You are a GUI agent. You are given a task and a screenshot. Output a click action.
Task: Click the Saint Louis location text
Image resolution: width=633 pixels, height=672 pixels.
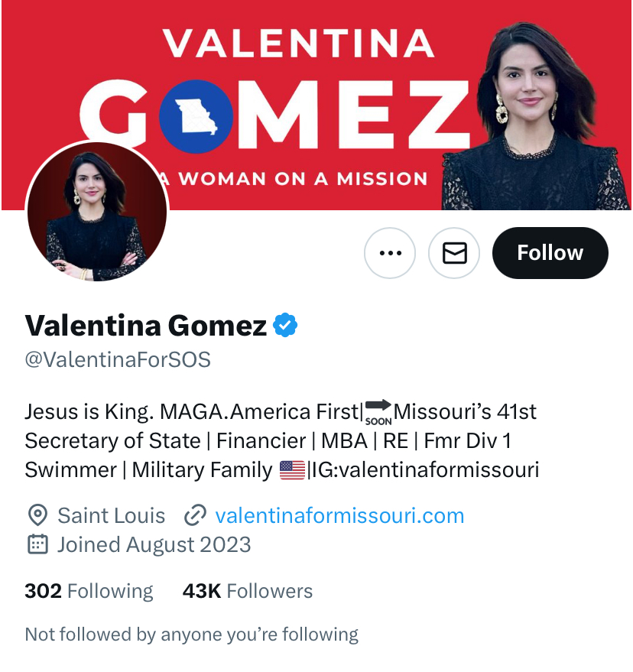pyautogui.click(x=112, y=515)
